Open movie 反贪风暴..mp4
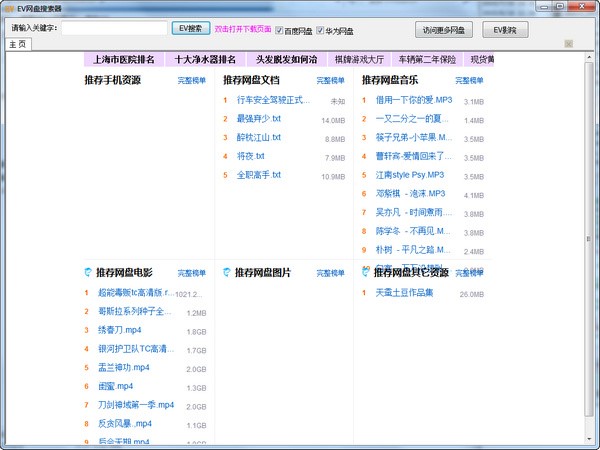This screenshot has width=600, height=450. click(x=125, y=424)
